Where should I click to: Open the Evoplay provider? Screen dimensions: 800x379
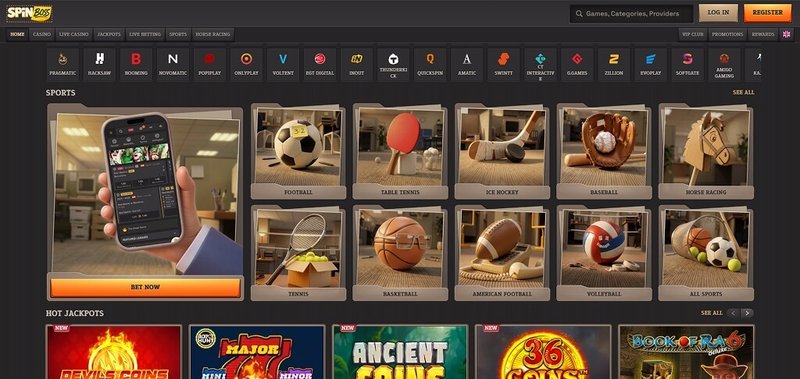click(x=651, y=64)
